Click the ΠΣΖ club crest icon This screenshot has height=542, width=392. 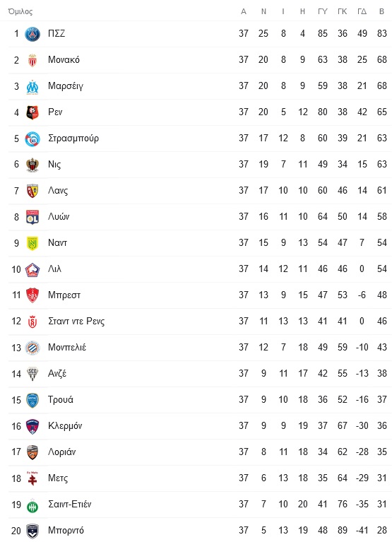pos(32,34)
